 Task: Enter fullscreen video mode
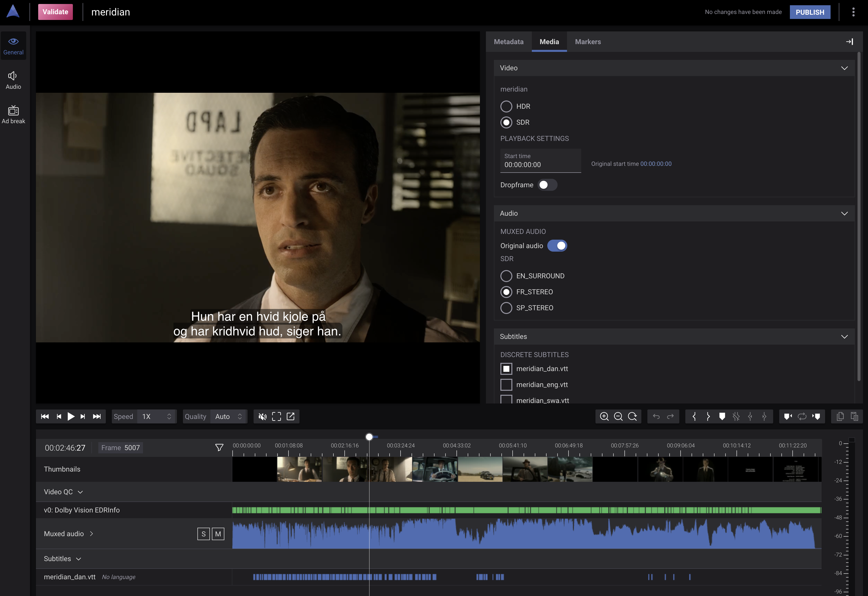[277, 416]
